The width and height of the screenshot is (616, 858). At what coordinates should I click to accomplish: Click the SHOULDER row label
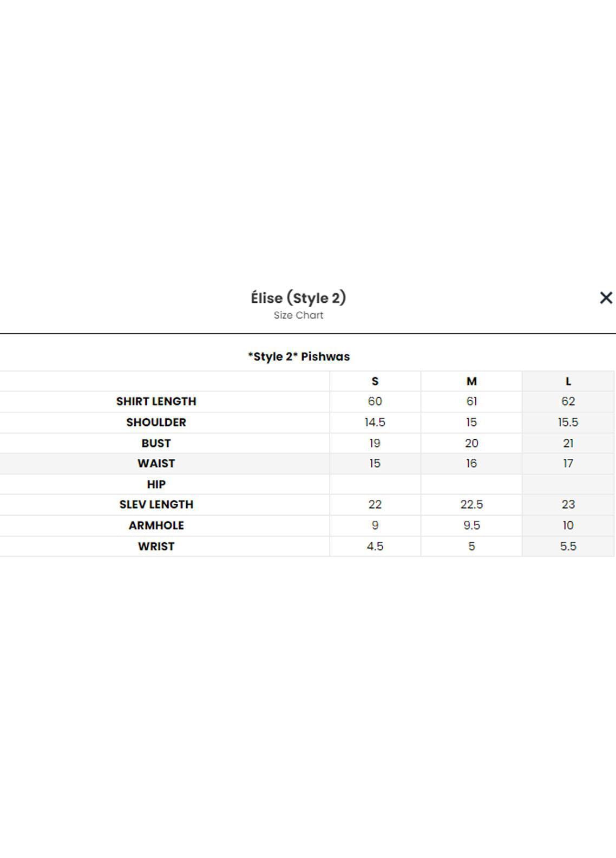click(156, 422)
